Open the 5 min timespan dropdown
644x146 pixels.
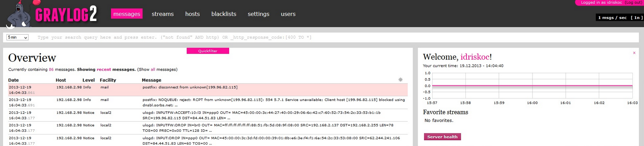(17, 37)
